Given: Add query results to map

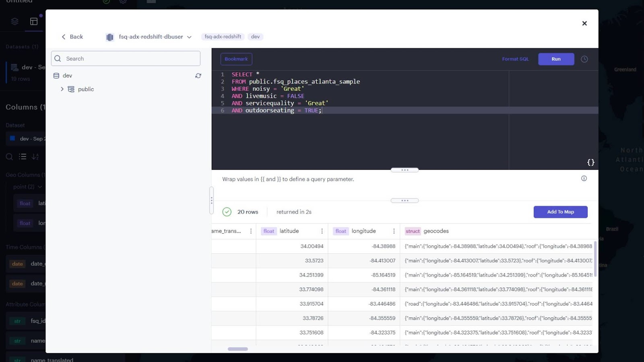Looking at the screenshot, I should pos(560,212).
